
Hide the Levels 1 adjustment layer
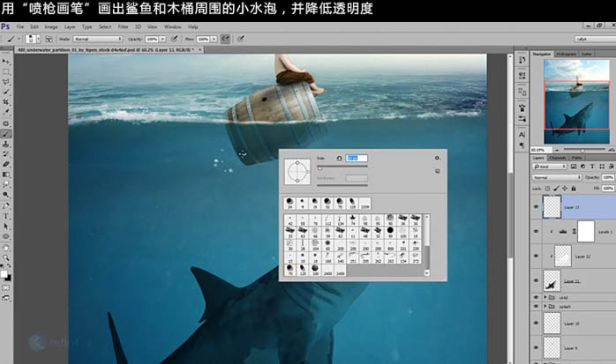click(536, 232)
